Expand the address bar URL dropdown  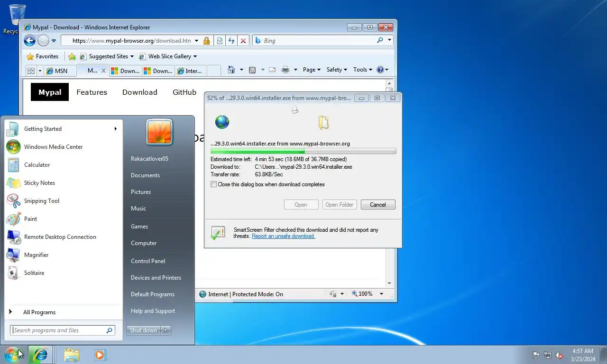[x=196, y=41]
